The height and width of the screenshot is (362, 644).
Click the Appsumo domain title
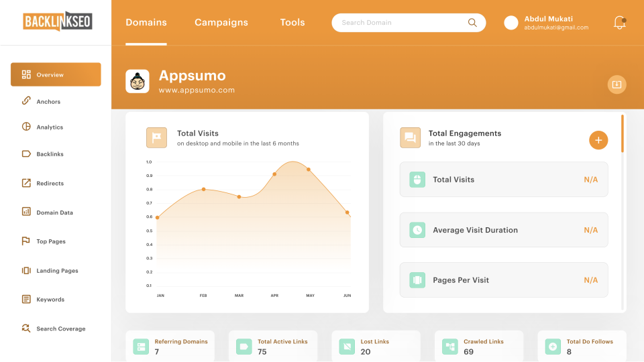pyautogui.click(x=193, y=76)
